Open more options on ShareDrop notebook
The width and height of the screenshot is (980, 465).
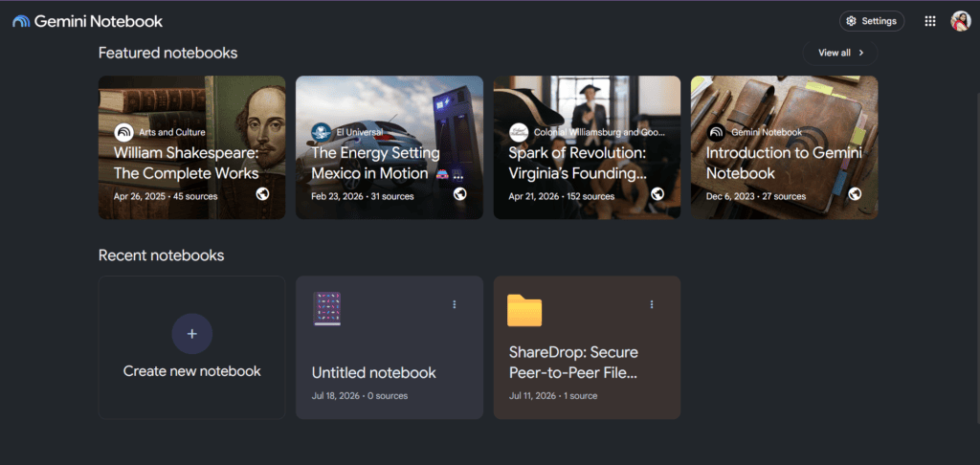click(x=652, y=304)
